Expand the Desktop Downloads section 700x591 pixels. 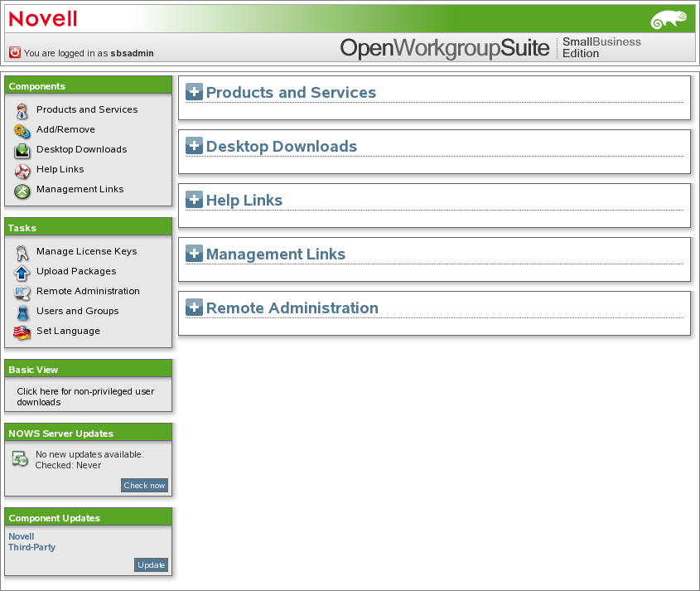194,146
